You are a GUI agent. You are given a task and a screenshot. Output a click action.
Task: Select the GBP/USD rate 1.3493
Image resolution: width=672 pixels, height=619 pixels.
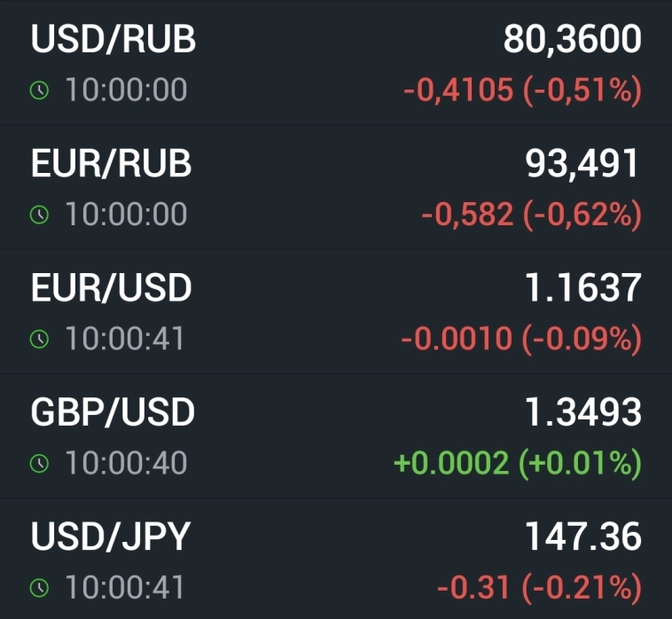coord(582,412)
